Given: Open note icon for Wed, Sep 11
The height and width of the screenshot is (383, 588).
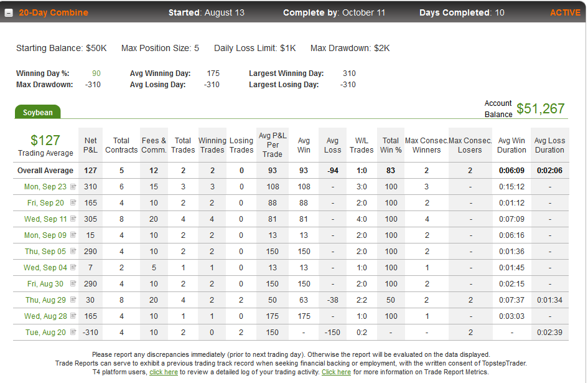Looking at the screenshot, I should pos(73,219).
